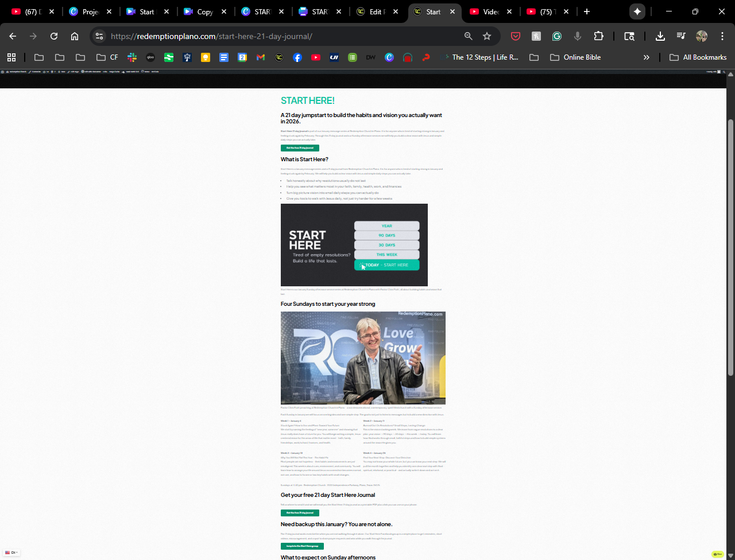This screenshot has width=735, height=560.
Task: Go to the browser home page
Action: tap(75, 36)
